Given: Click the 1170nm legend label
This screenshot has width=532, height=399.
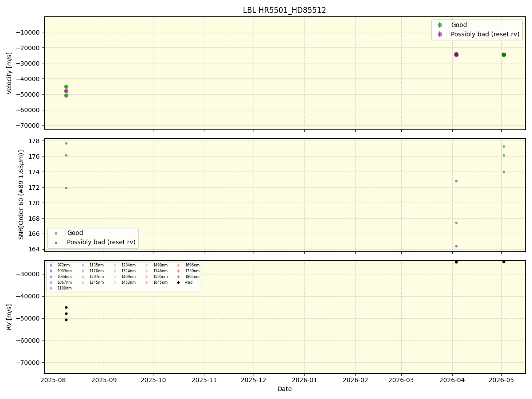Looking at the screenshot, I should 96,271.
